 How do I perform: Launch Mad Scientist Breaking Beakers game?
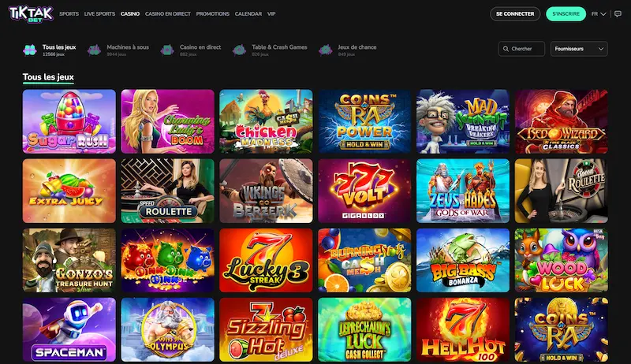pyautogui.click(x=463, y=121)
